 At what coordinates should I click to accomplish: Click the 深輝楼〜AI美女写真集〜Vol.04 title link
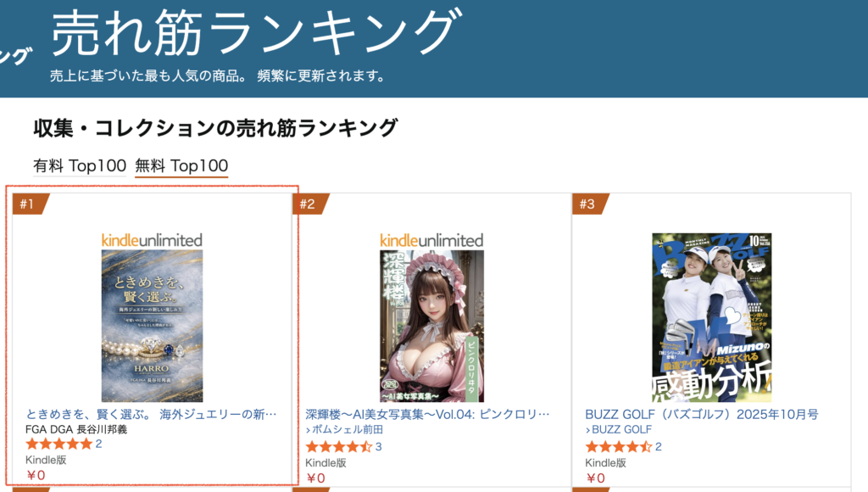tap(427, 414)
